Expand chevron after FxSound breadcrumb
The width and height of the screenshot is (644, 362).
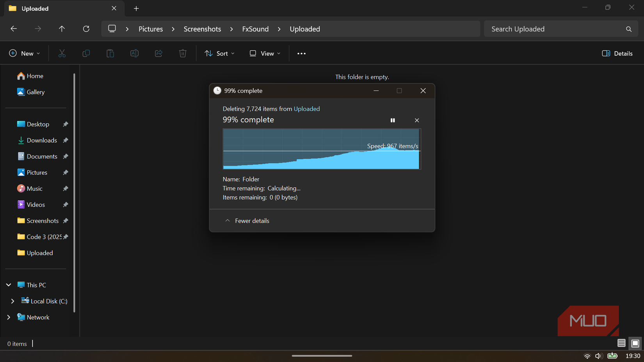pyautogui.click(x=279, y=29)
